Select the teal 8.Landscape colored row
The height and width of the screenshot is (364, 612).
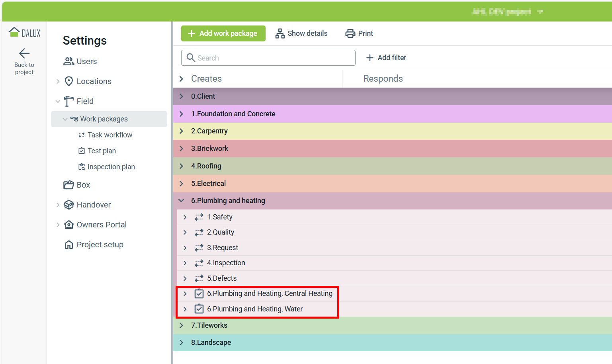coord(393,342)
